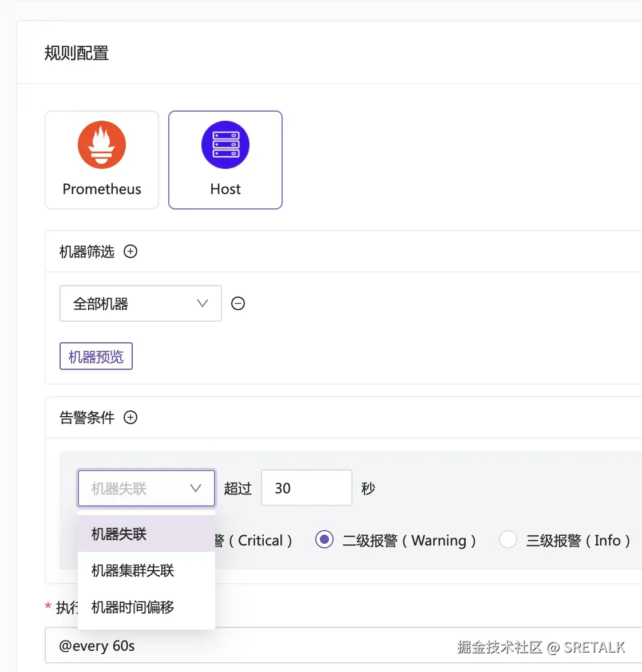Click the 机器筛选 section label
Image resolution: width=642 pixels, height=672 pixels.
(x=87, y=252)
